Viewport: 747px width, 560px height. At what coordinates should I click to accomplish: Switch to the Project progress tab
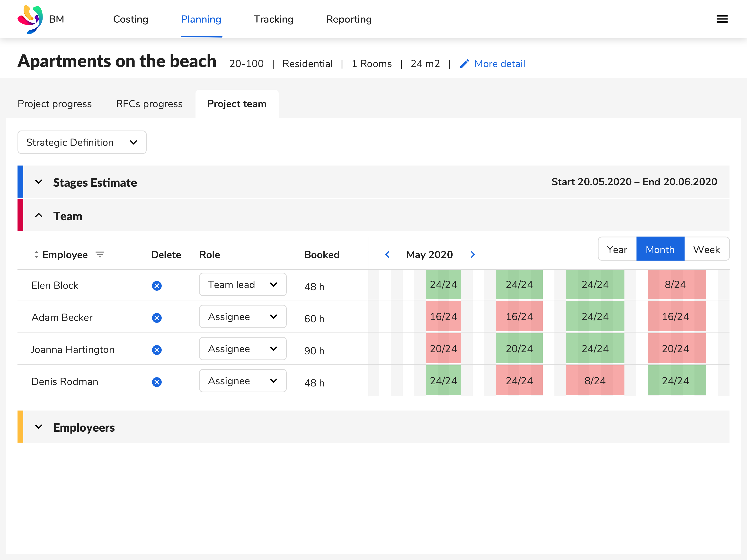55,104
